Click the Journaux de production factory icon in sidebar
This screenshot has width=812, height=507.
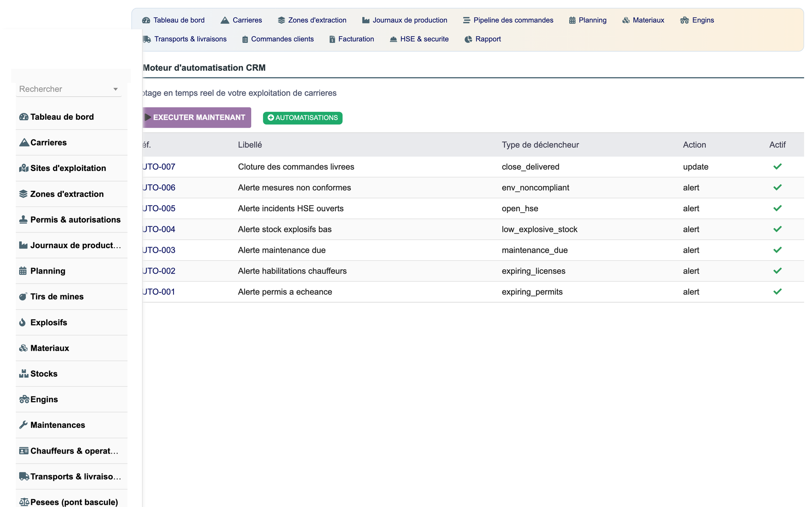click(23, 245)
